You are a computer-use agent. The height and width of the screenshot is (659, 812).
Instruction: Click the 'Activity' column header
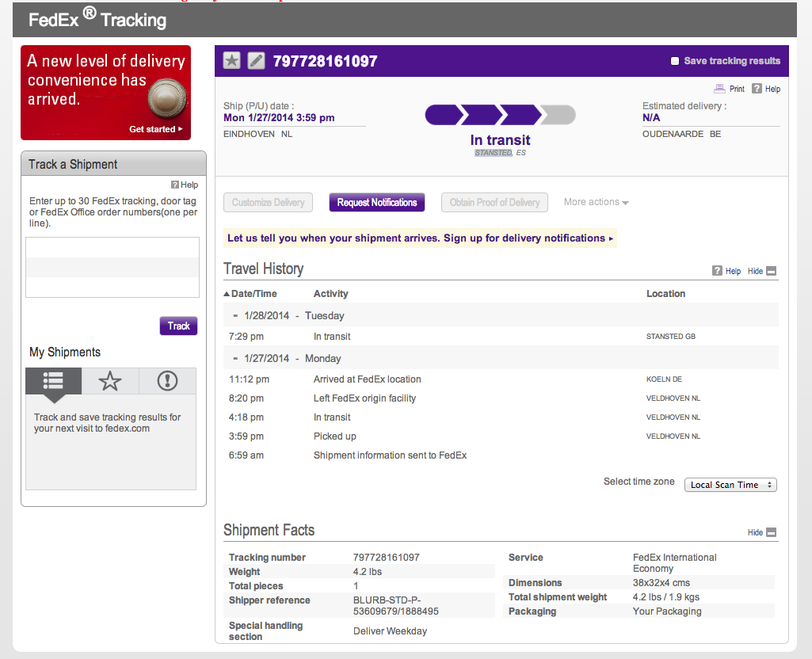pyautogui.click(x=331, y=294)
